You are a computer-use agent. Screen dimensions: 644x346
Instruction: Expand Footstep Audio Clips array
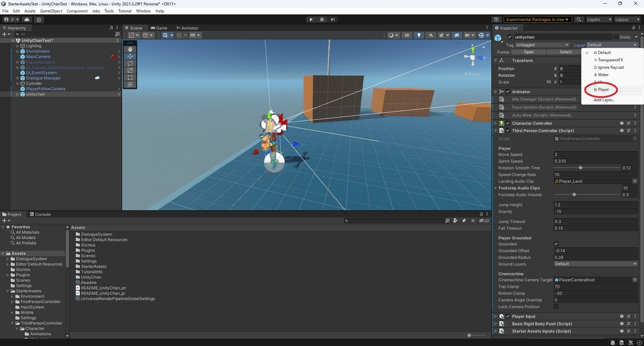coord(496,188)
